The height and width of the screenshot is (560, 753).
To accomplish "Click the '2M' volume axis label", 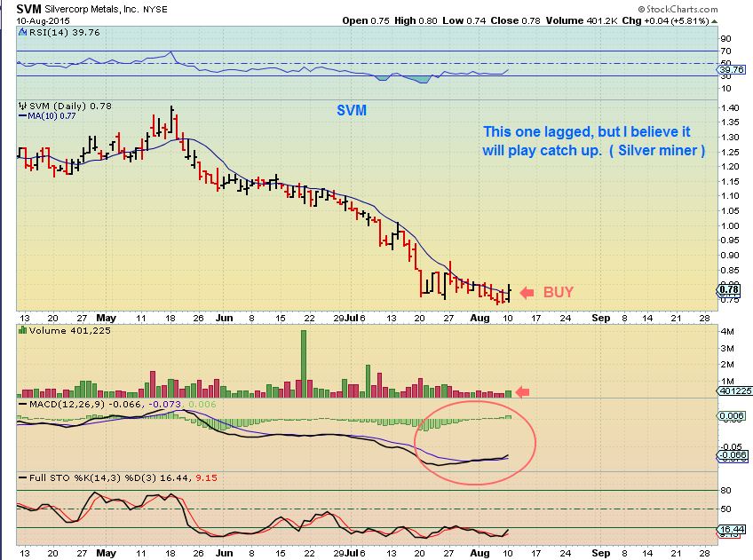I will click(727, 365).
